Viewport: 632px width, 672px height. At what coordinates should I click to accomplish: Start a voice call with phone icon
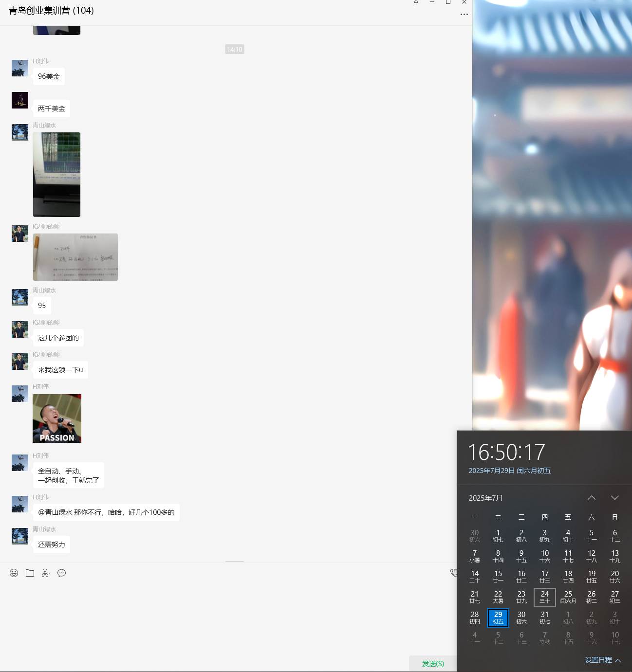[453, 573]
